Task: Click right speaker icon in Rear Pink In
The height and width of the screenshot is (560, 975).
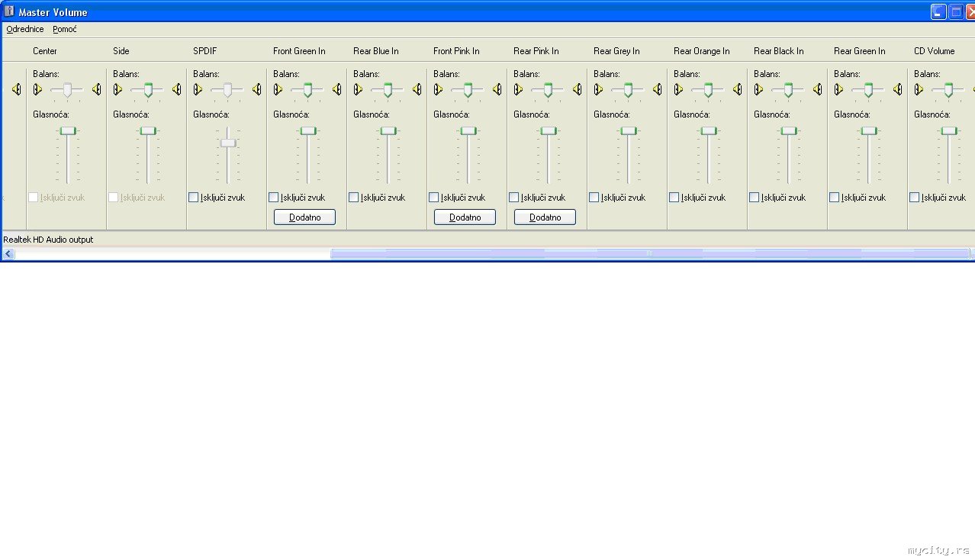Action: click(577, 89)
